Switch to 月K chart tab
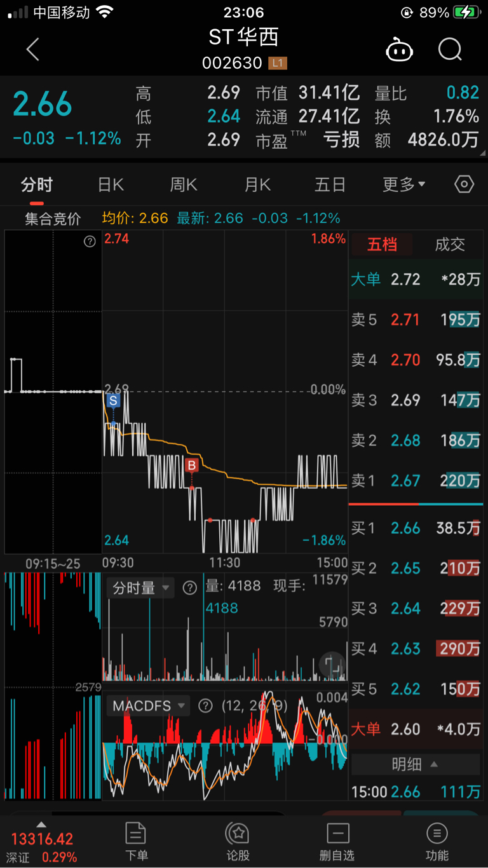 [x=257, y=185]
